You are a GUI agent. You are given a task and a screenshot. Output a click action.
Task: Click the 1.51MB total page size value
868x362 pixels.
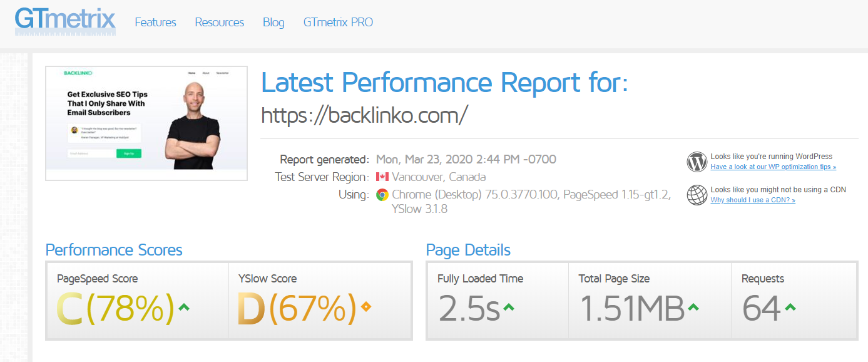pos(632,308)
